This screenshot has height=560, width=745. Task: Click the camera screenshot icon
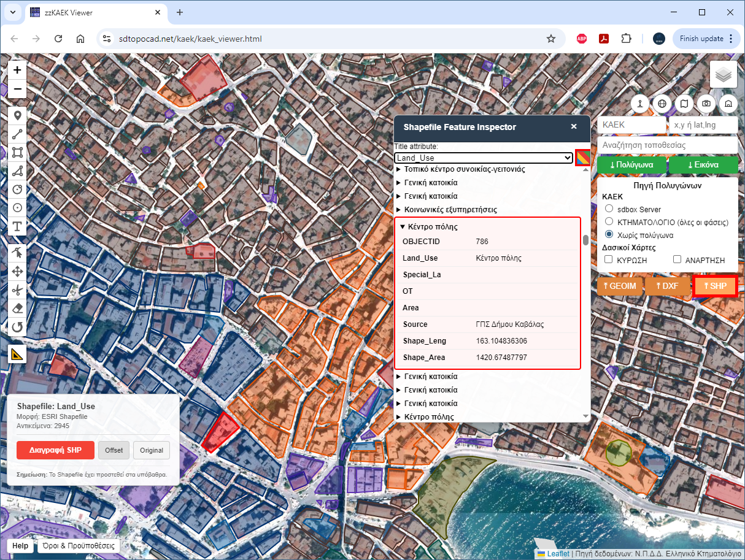pyautogui.click(x=706, y=104)
